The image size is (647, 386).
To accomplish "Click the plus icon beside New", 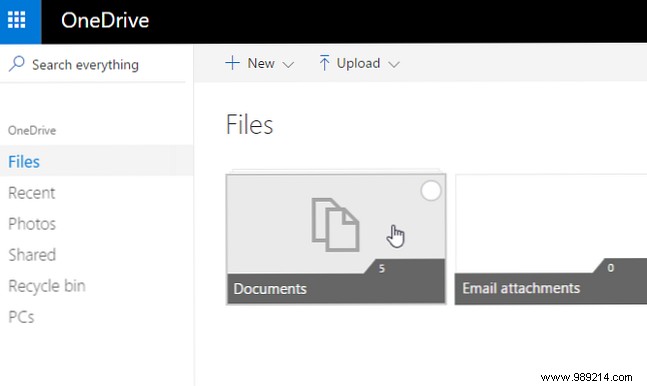I will tap(232, 63).
